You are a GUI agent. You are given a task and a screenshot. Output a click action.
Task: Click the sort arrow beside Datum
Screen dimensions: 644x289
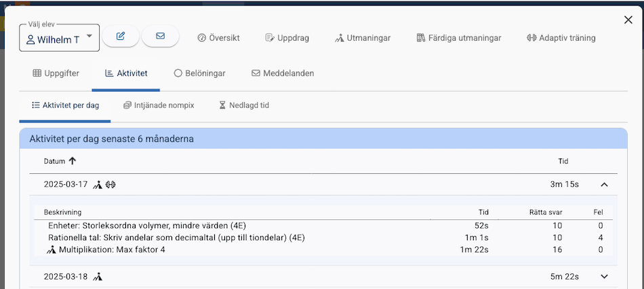pos(73,161)
